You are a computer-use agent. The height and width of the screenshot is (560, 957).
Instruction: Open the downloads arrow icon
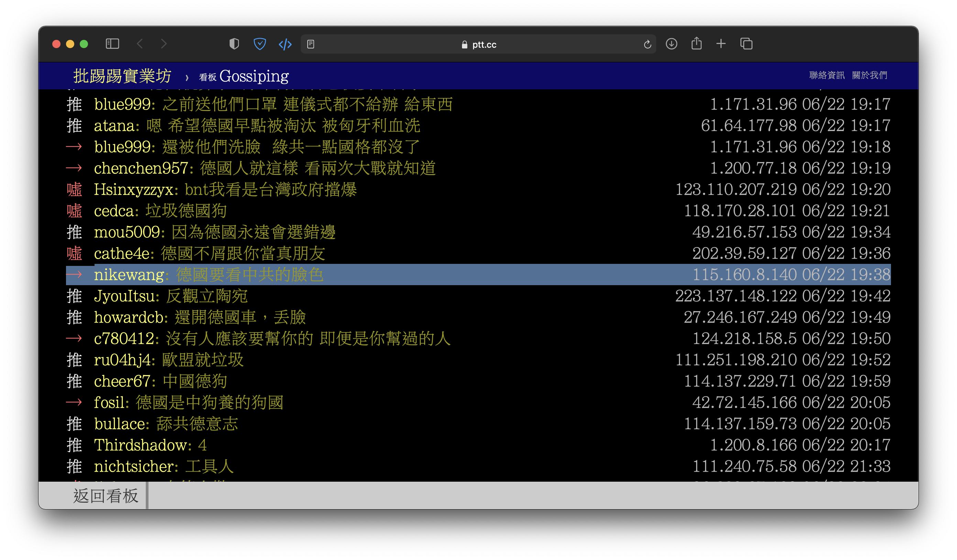[x=671, y=44]
